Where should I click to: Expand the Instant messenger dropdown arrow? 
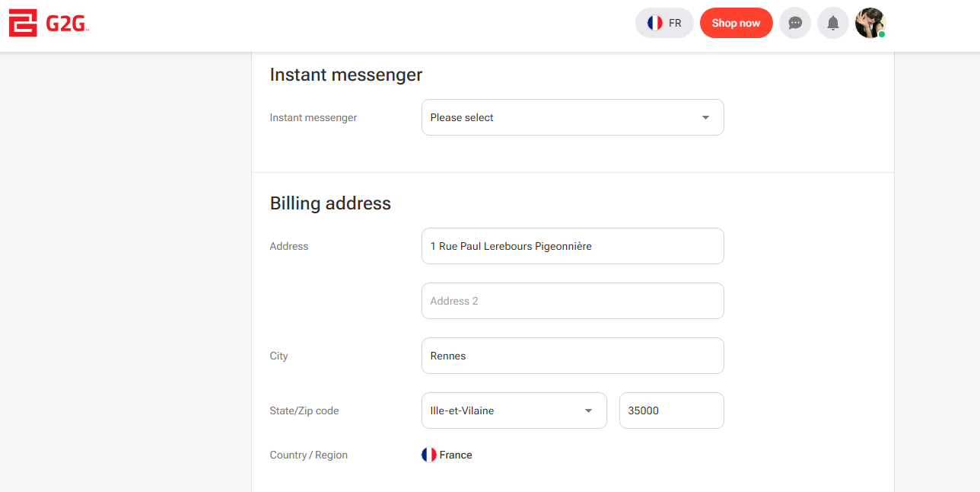[x=705, y=117]
